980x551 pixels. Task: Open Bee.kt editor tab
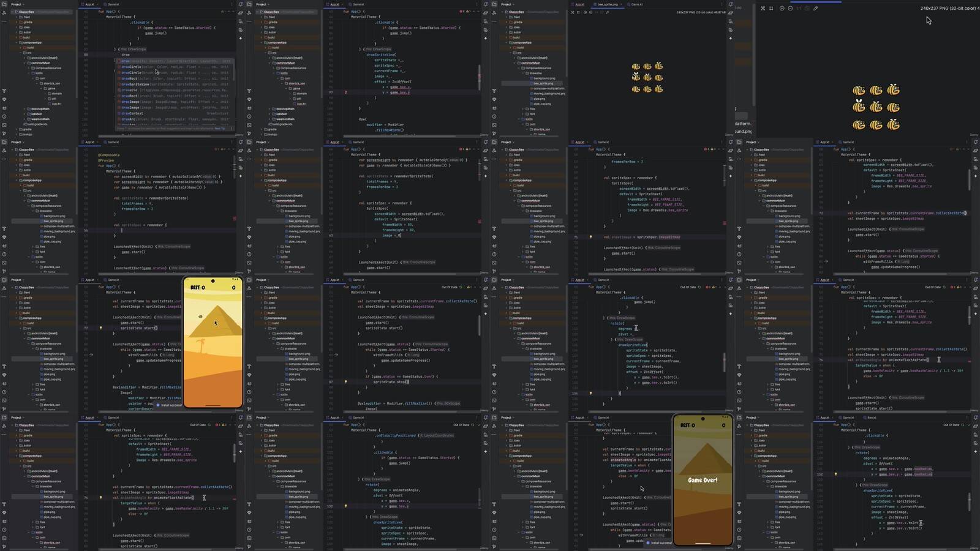pyautogui.click(x=870, y=418)
